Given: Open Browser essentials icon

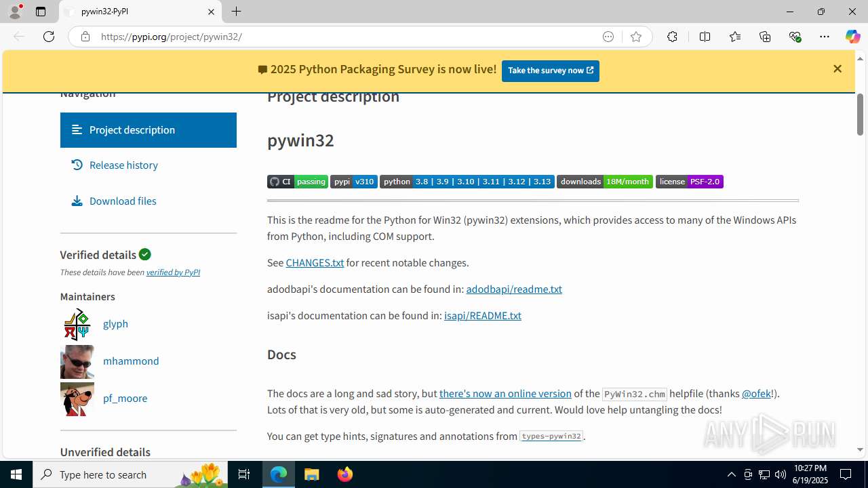Looking at the screenshot, I should 795,37.
